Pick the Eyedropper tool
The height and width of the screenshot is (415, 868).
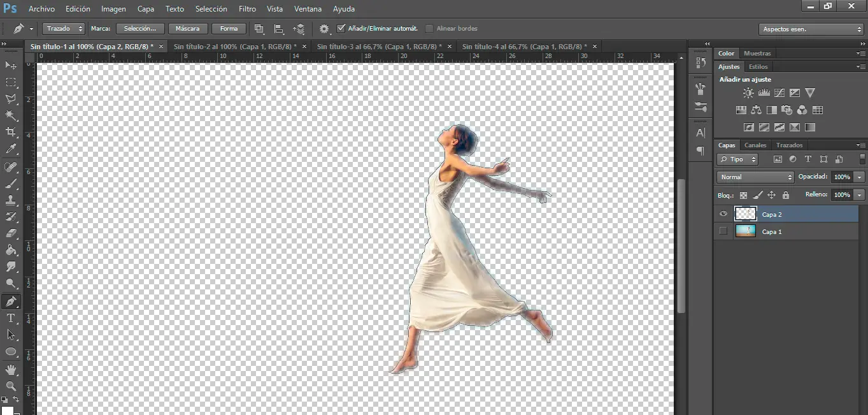[11, 149]
